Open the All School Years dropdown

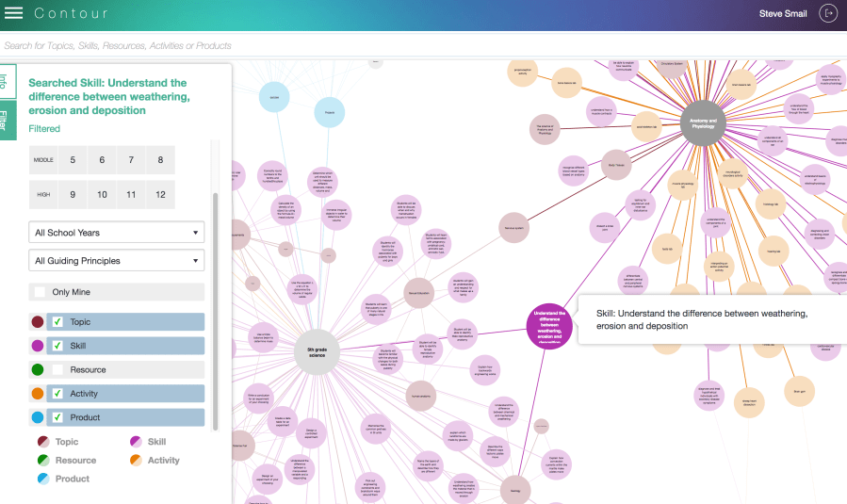(117, 233)
